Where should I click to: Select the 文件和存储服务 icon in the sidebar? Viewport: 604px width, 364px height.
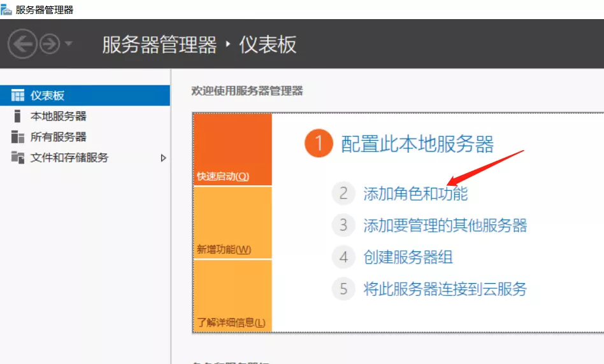18,157
